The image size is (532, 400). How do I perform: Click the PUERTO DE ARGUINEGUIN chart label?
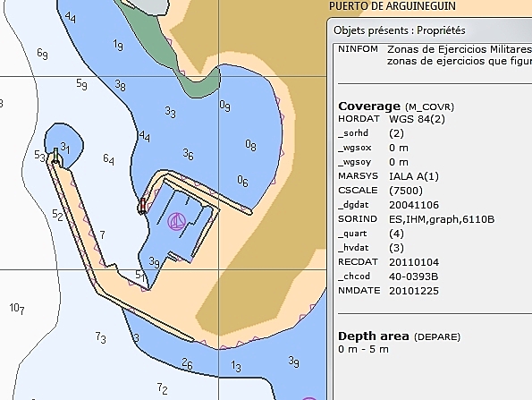[x=393, y=6]
